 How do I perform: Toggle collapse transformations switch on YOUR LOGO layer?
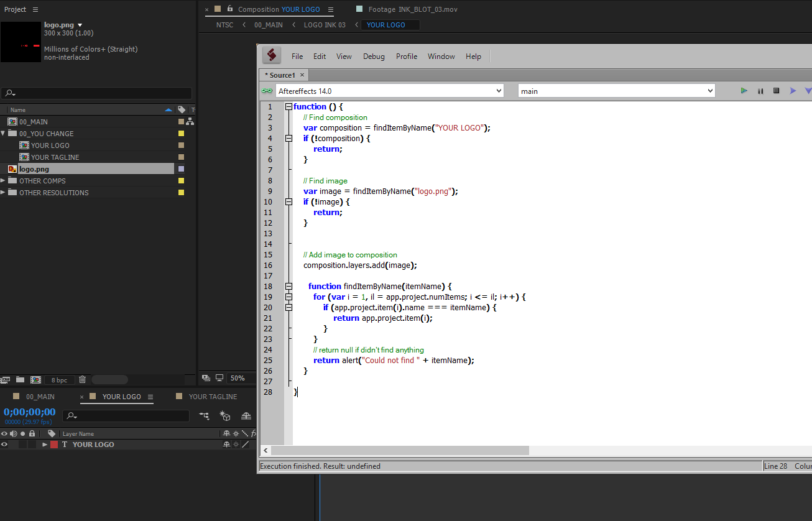[236, 445]
